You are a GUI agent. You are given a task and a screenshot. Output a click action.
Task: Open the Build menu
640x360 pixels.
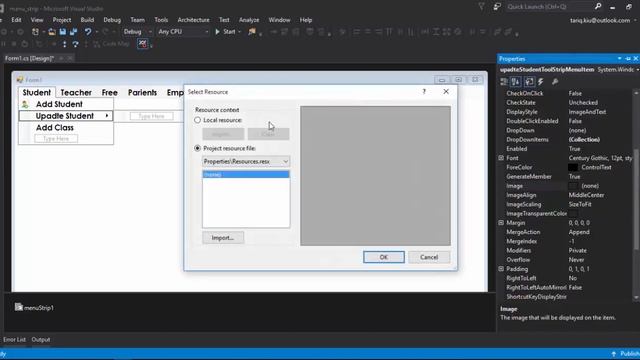click(87, 20)
